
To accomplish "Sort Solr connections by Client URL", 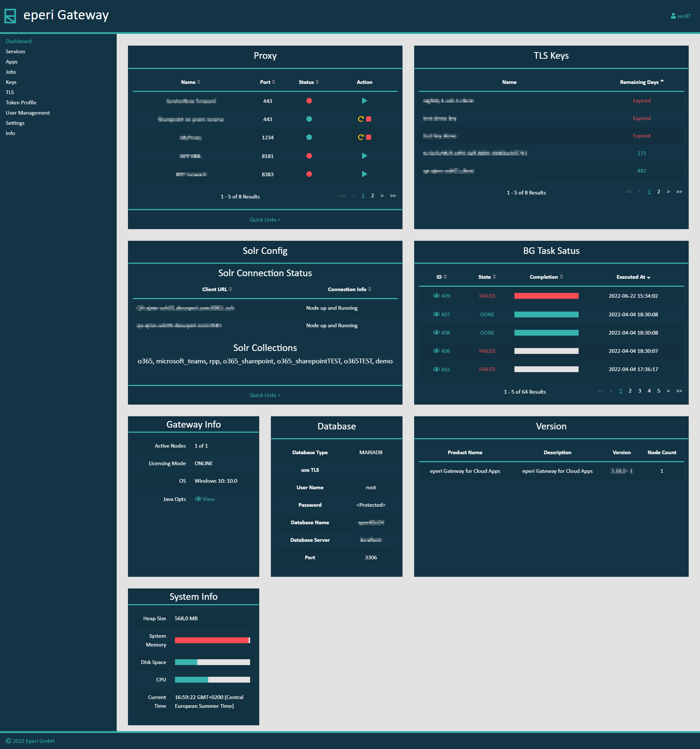I will click(x=217, y=289).
